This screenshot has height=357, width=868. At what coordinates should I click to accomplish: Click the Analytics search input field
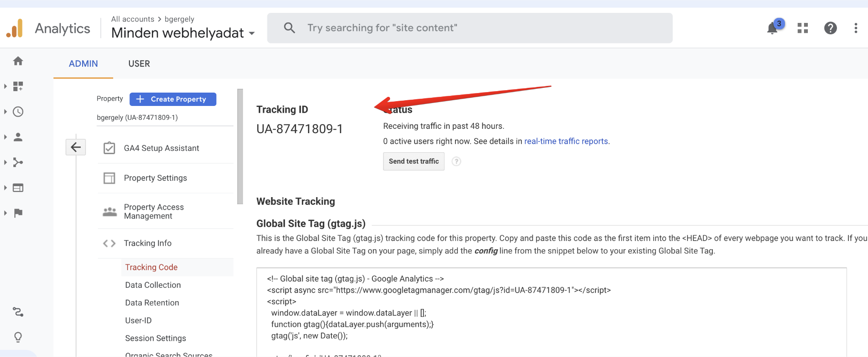click(470, 28)
